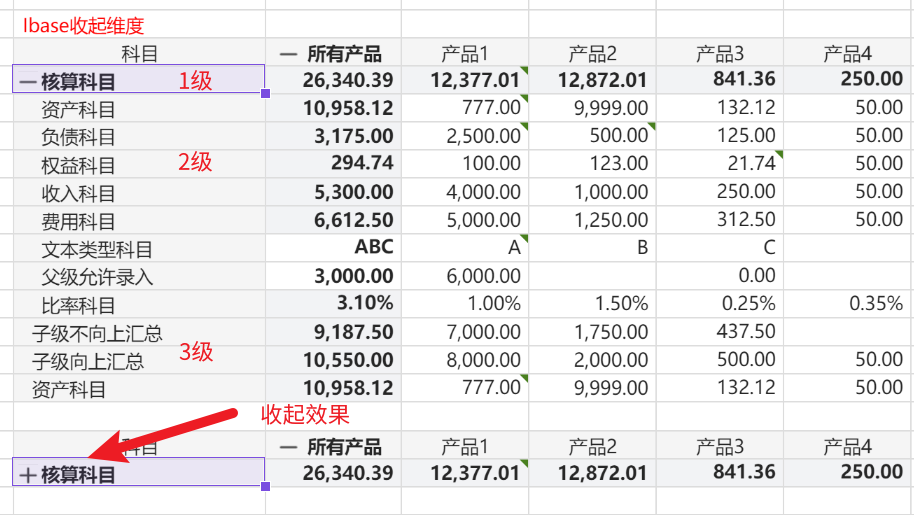
Task: Click 6,000.00 in 父级允许录入 row
Action: (x=483, y=276)
